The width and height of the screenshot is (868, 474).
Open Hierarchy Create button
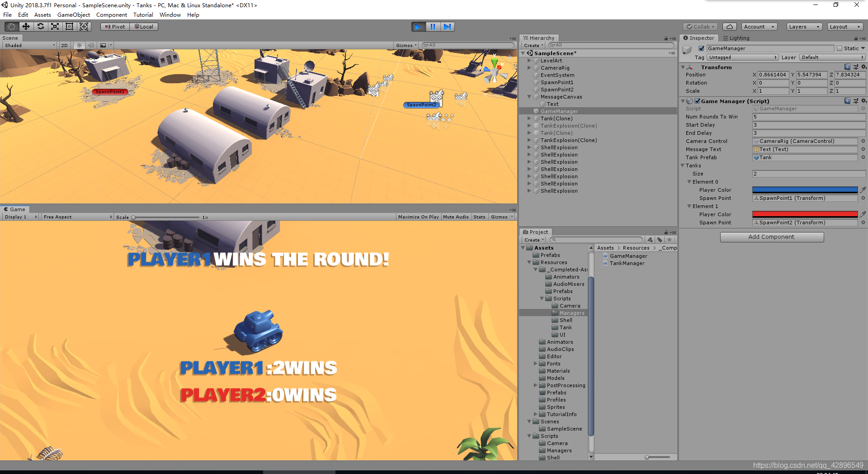point(533,45)
